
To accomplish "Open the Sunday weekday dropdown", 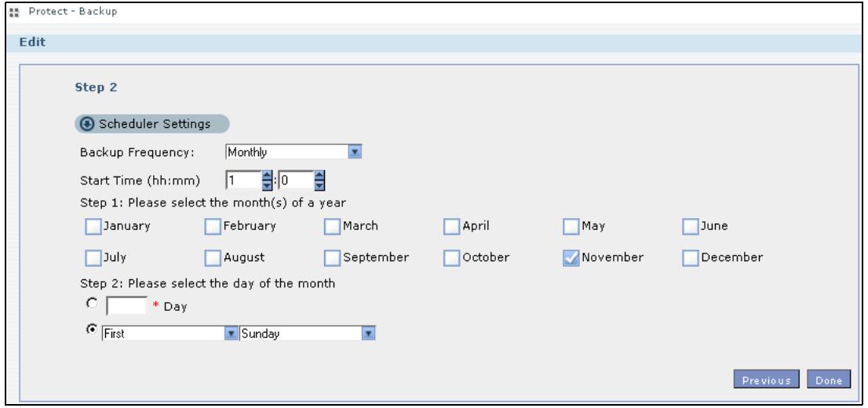I will coord(368,333).
